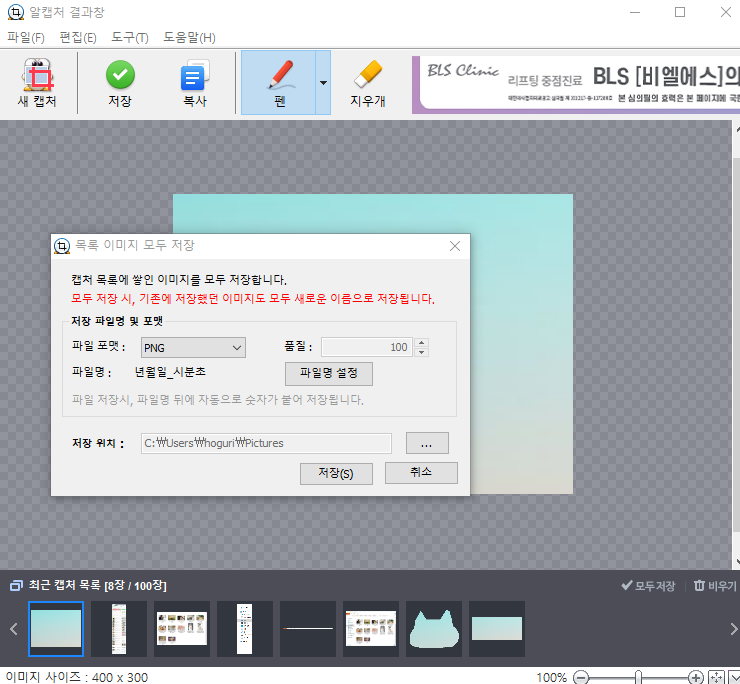740x684 pixels.
Task: Click the zoom out minus icon
Action: point(581,677)
